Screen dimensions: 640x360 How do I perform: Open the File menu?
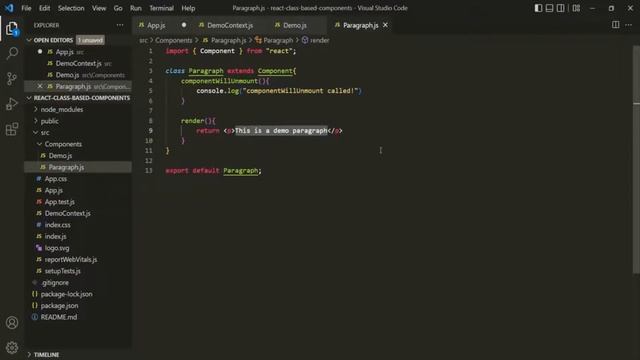(26, 8)
